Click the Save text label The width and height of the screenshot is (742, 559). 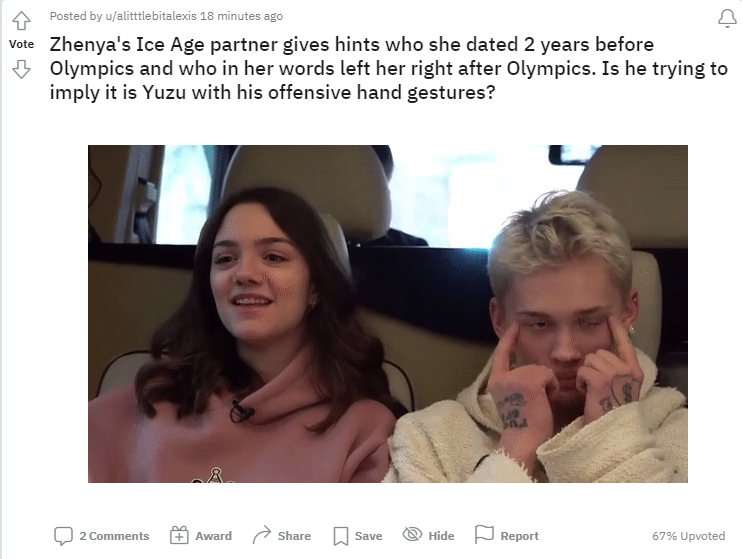coord(369,536)
